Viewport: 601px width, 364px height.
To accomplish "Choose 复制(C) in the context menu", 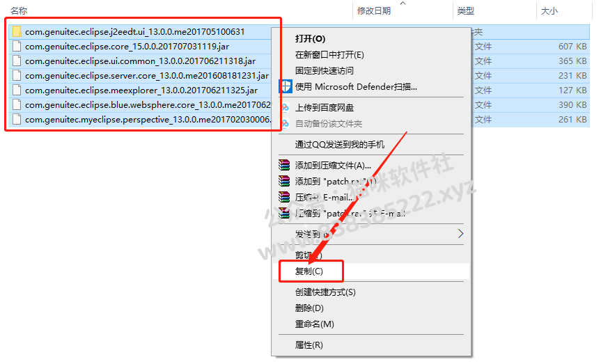I will [x=309, y=271].
